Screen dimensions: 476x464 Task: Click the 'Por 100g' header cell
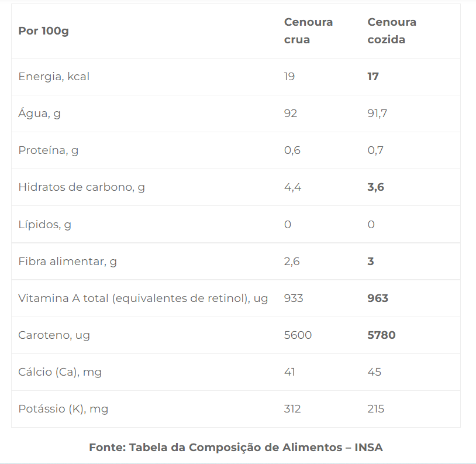click(43, 31)
